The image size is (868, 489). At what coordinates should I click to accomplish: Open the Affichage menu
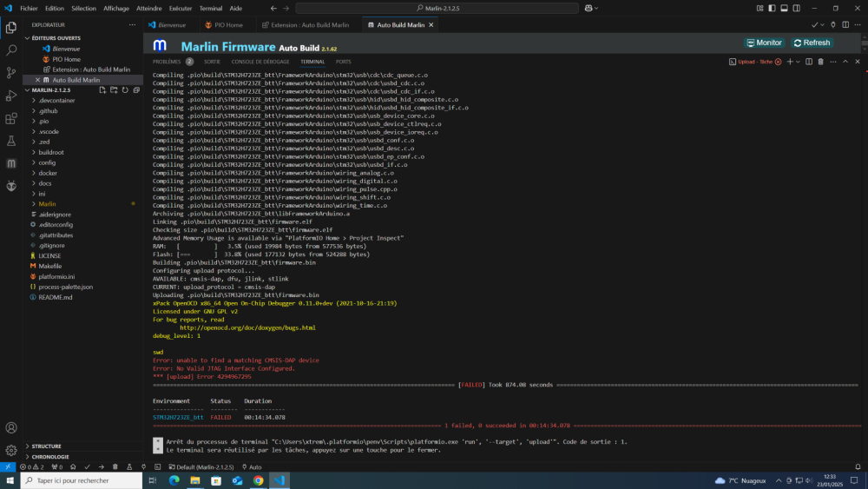[x=116, y=9]
